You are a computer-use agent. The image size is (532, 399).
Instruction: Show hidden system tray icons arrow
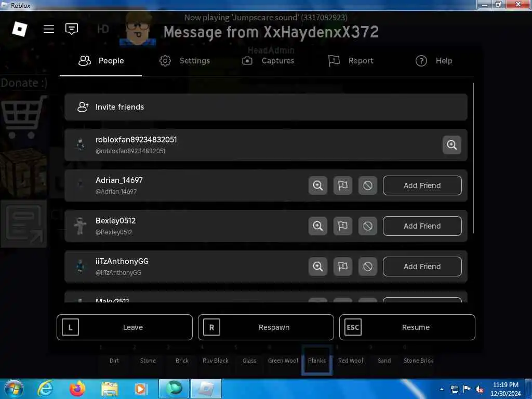442,389
